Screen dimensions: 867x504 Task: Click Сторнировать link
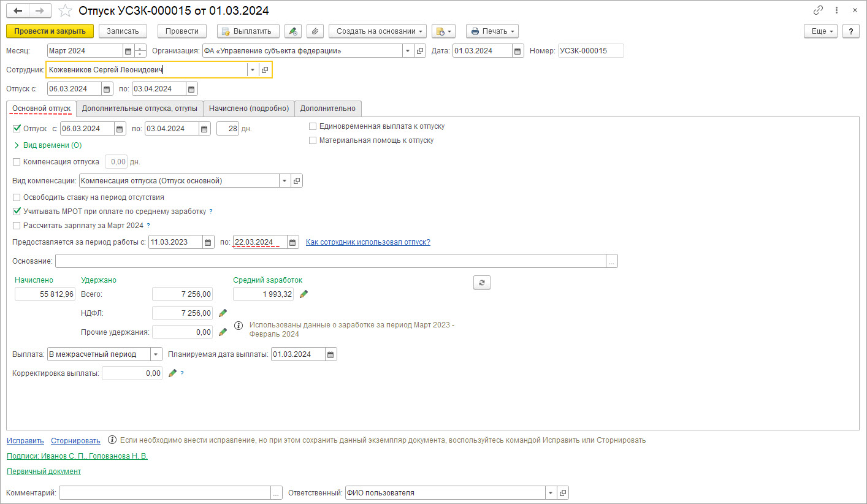click(x=75, y=440)
